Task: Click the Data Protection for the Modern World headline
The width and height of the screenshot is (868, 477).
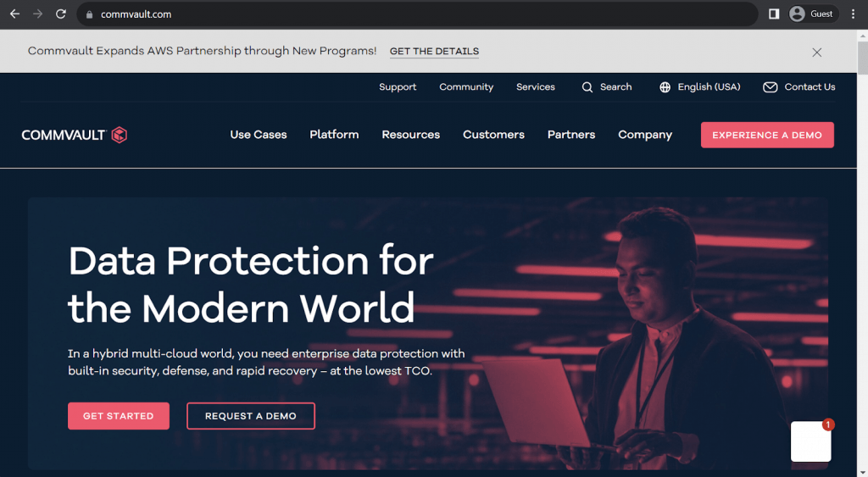Action: pos(251,284)
